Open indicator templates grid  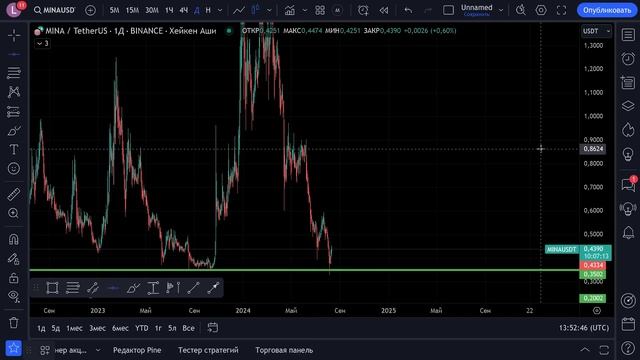tap(320, 10)
